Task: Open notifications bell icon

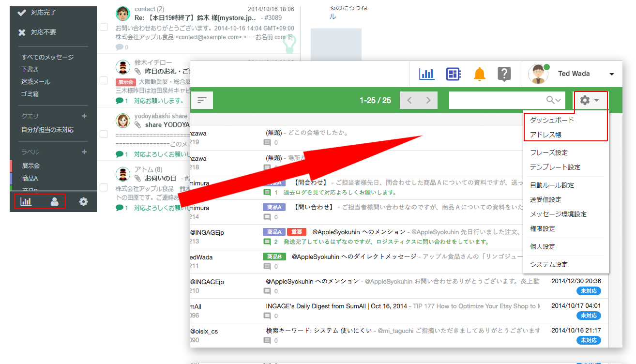Action: click(x=480, y=74)
